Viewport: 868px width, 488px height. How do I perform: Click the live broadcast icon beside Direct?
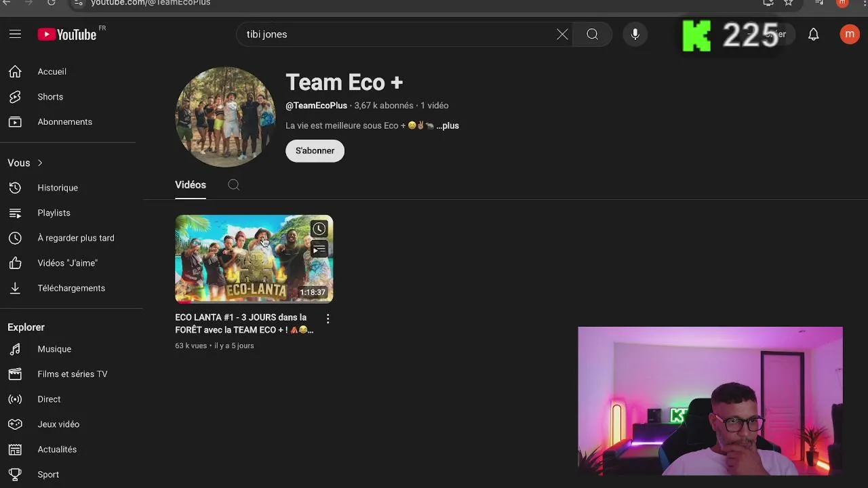coord(15,399)
